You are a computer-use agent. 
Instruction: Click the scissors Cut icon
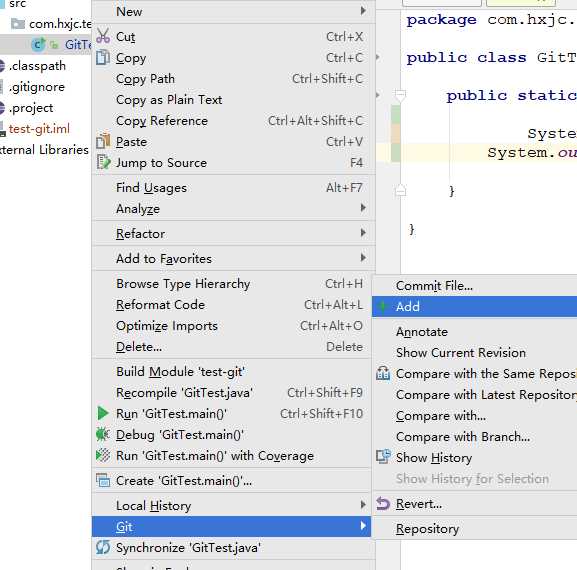click(x=103, y=36)
